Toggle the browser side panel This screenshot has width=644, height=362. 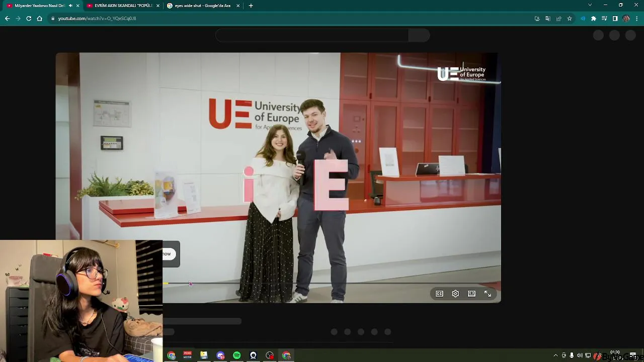615,19
